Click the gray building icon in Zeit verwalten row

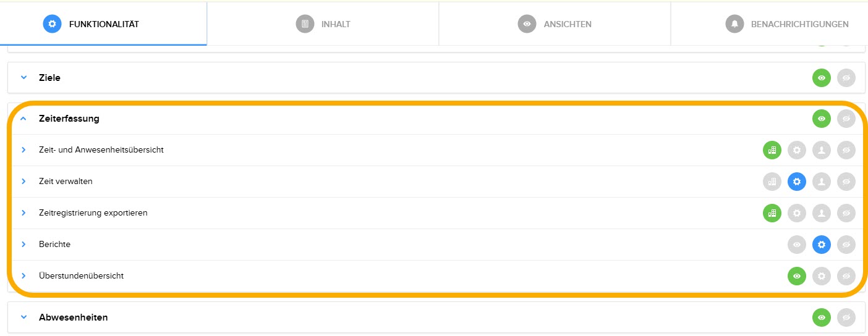pos(772,182)
